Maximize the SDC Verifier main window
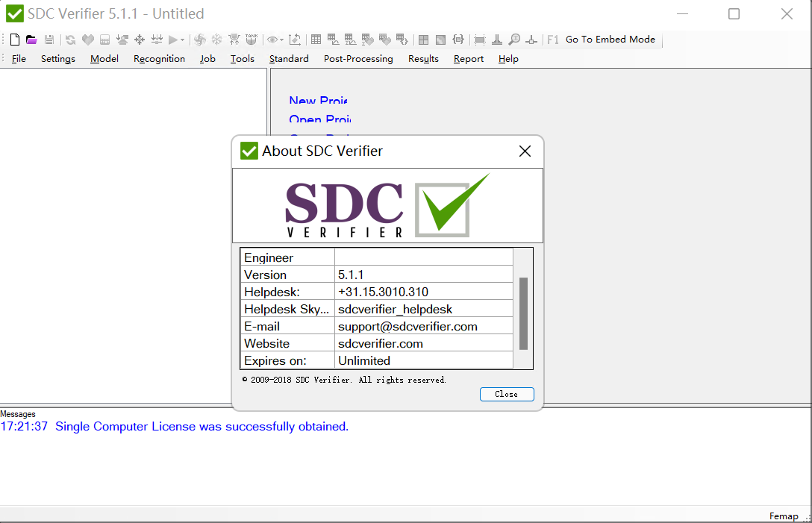 734,14
